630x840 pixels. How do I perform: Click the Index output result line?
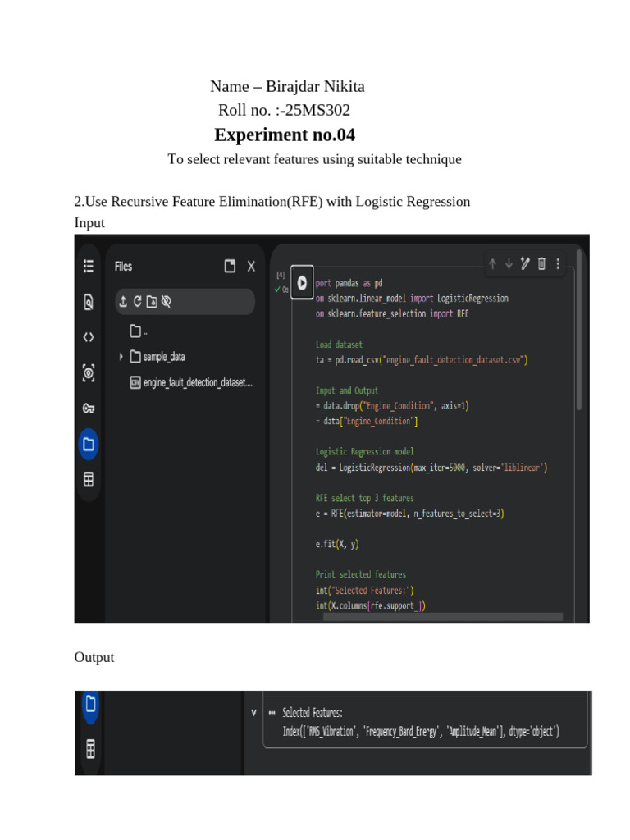[421, 731]
